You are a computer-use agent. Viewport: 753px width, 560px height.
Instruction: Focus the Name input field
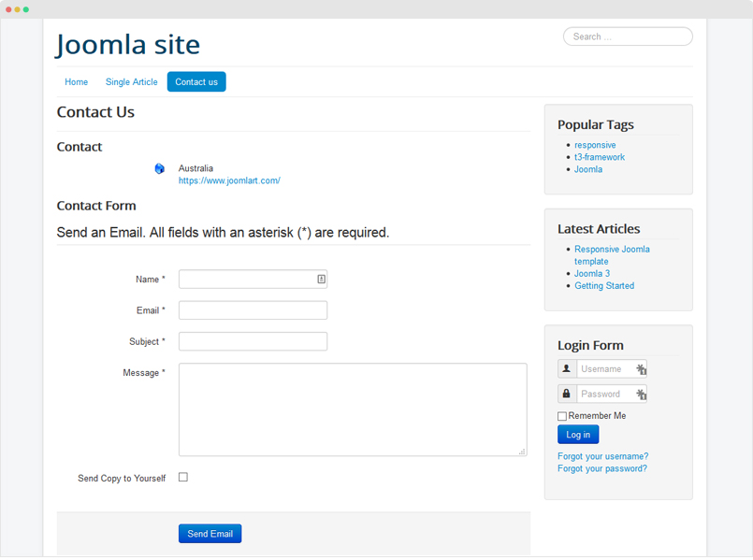pos(253,280)
